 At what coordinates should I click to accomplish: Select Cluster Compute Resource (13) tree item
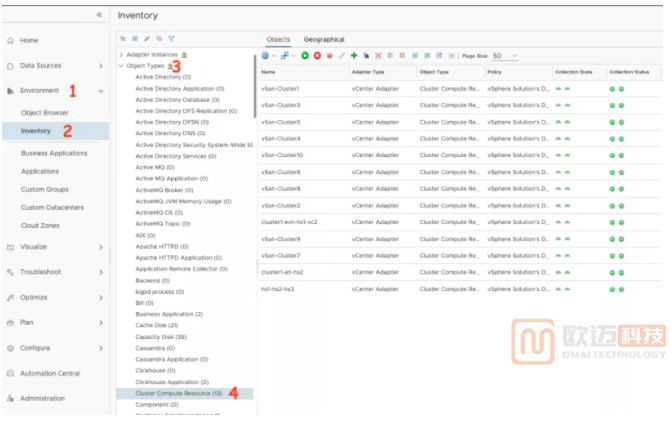[x=185, y=394]
